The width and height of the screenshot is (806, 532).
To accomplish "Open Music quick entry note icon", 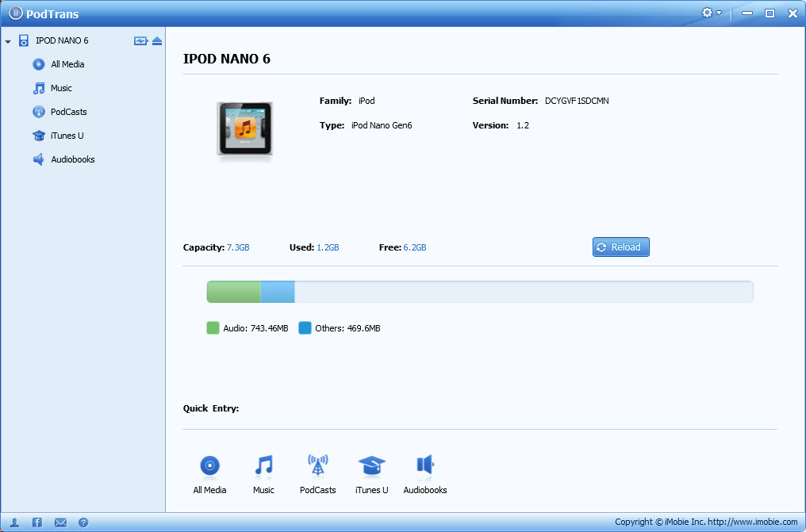I will 263,465.
